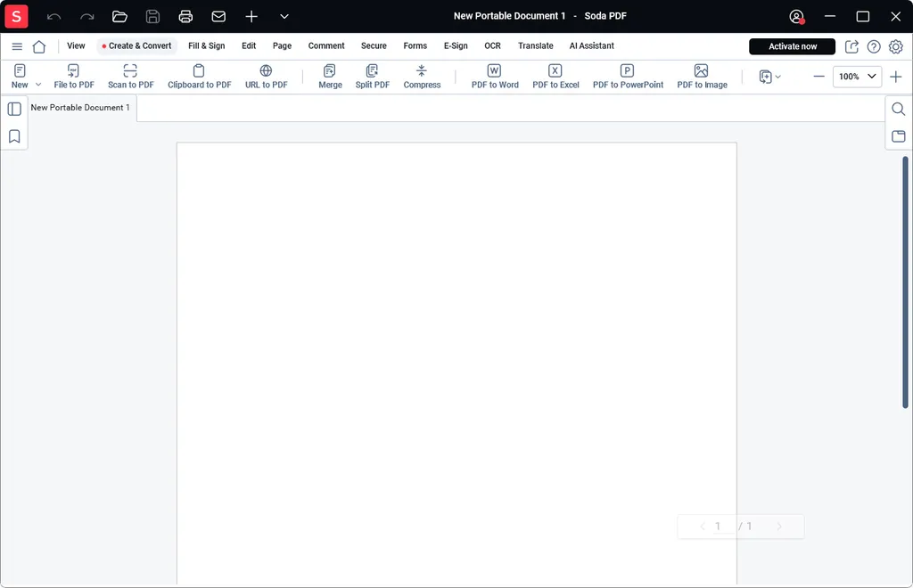Email the document via envelope icon
The height and width of the screenshot is (588, 913).
point(218,16)
